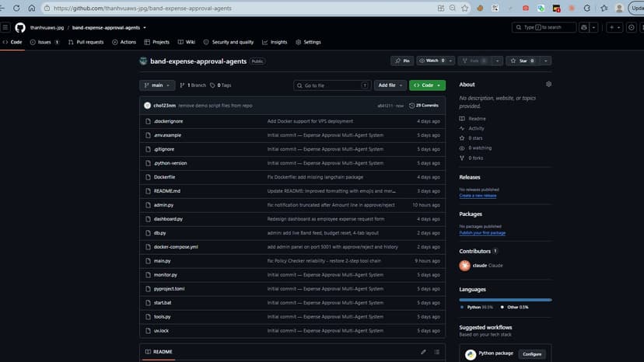Switch to the Insights tab
644x362 pixels.
pos(275,42)
